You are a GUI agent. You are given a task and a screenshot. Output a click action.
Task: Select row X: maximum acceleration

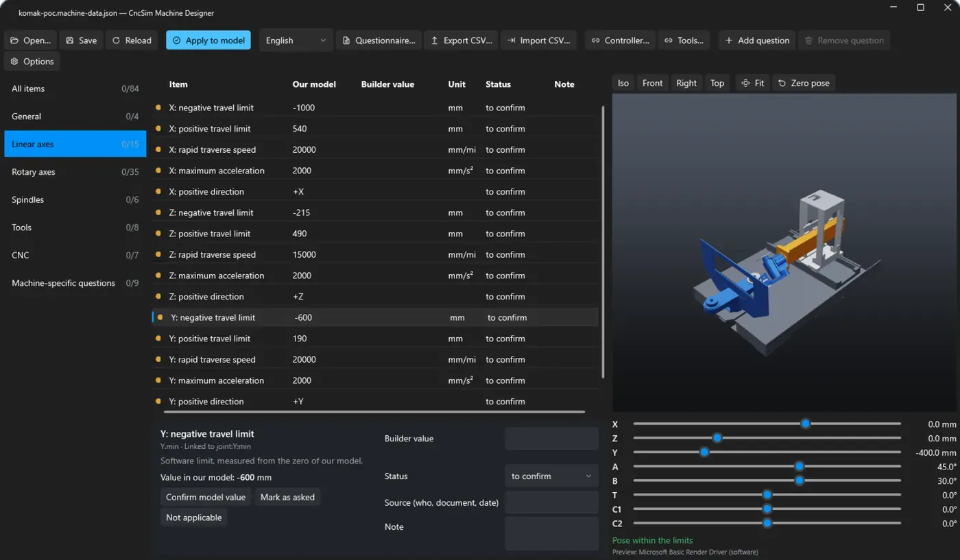(x=375, y=171)
